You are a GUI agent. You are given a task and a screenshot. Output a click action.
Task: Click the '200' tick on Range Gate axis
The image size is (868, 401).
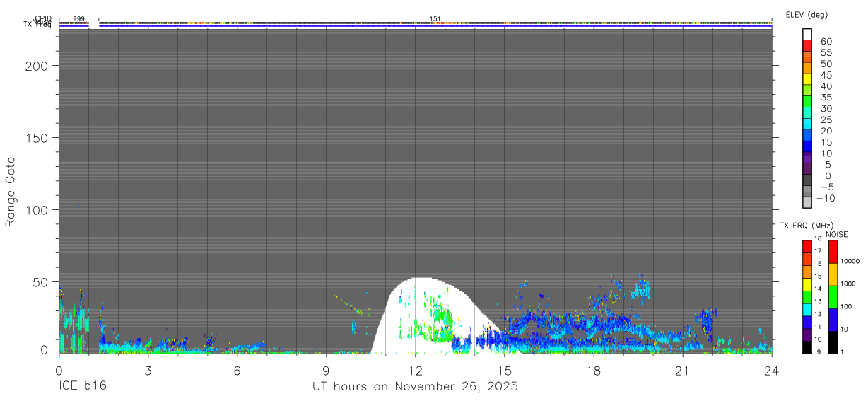(37, 65)
